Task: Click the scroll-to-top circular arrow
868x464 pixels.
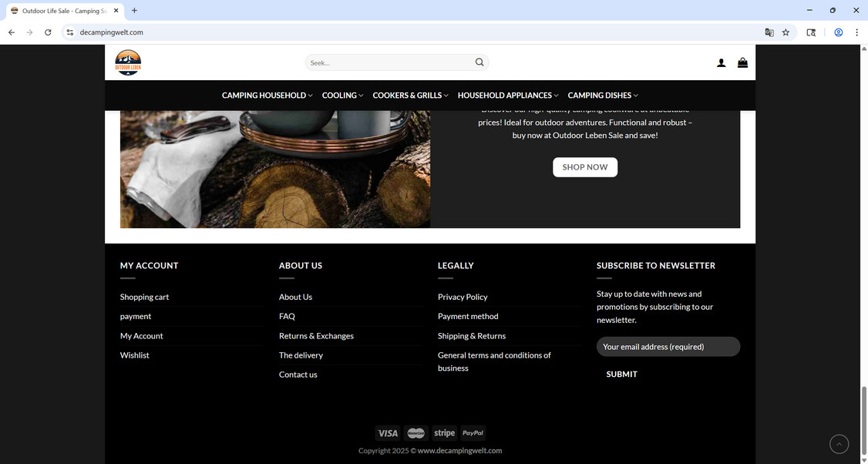Action: point(839,444)
